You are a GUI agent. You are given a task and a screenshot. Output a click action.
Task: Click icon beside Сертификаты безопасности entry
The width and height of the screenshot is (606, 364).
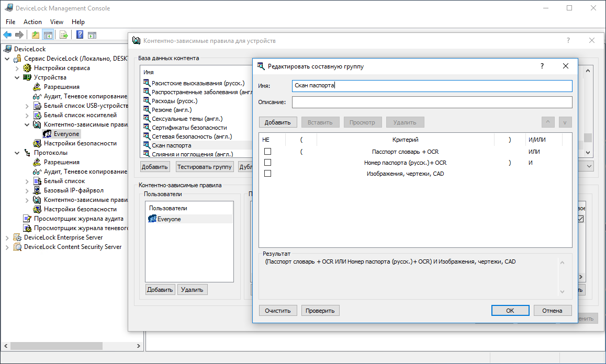[x=147, y=127]
